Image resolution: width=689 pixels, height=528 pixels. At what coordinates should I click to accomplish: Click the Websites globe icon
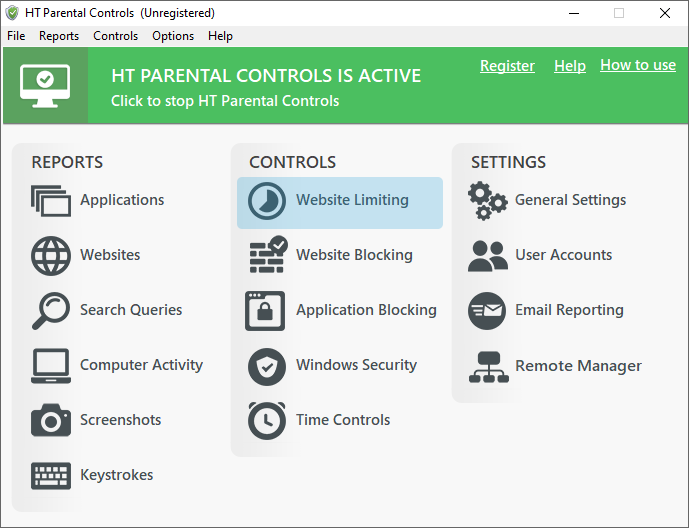tap(51, 256)
